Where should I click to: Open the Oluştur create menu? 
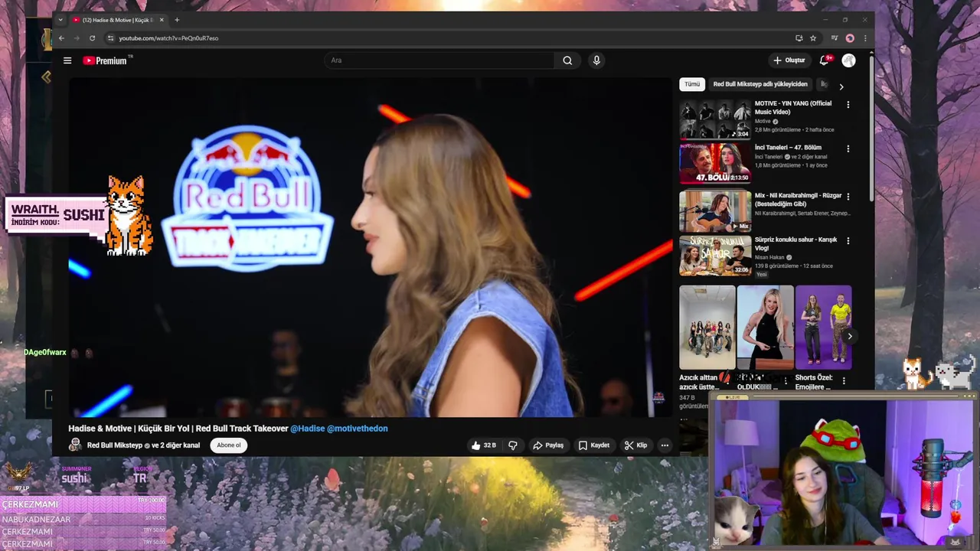[x=789, y=60]
